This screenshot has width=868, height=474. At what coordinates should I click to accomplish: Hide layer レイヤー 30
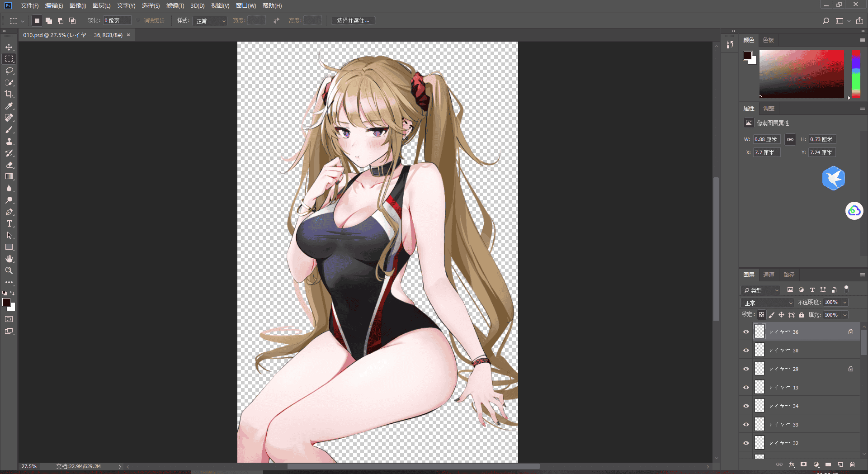click(x=746, y=351)
